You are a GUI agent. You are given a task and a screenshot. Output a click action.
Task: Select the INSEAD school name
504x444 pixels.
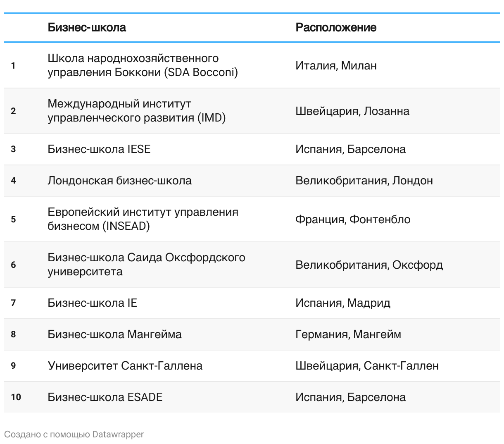[143, 219]
